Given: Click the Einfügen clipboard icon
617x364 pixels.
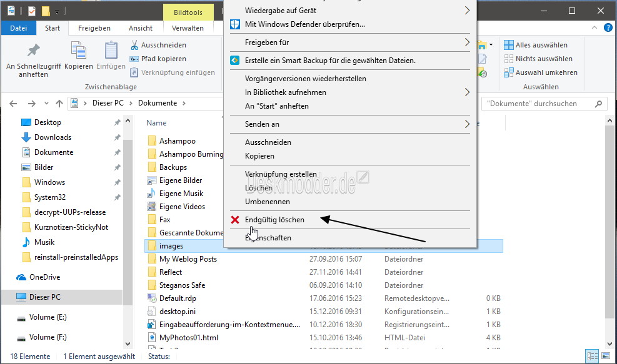Looking at the screenshot, I should coord(111,51).
